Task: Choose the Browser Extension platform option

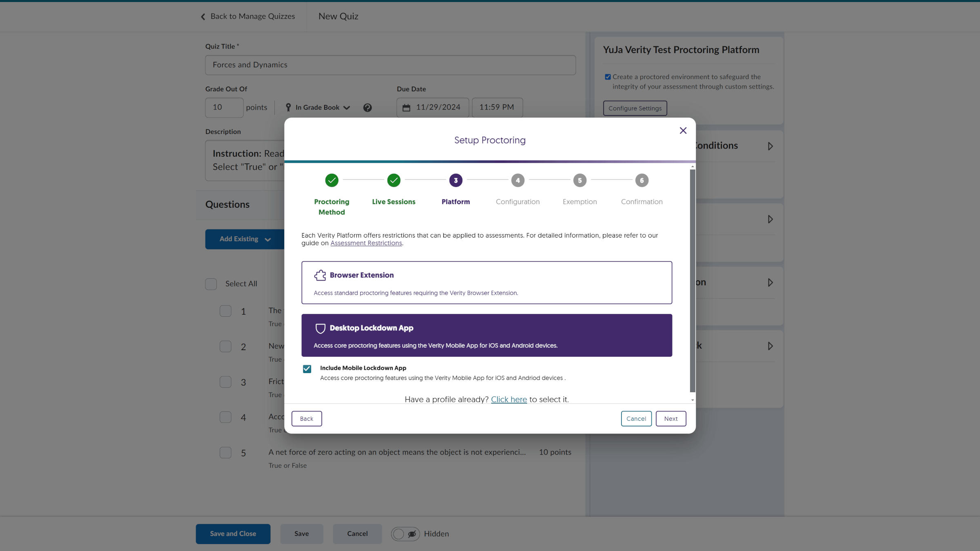Action: click(x=487, y=282)
